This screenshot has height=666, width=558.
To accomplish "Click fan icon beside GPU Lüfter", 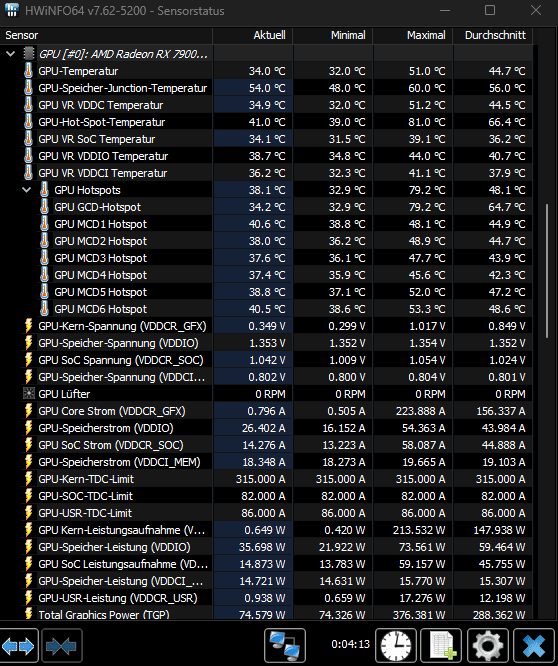I will click(28, 393).
